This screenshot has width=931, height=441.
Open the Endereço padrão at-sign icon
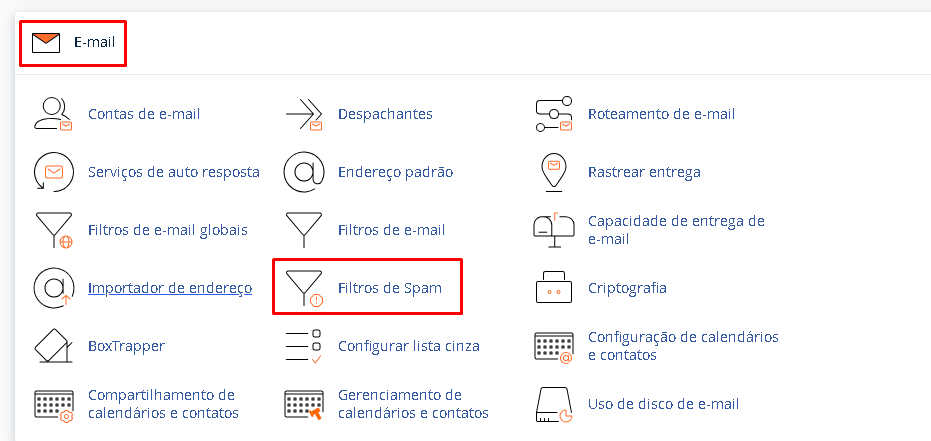(304, 172)
